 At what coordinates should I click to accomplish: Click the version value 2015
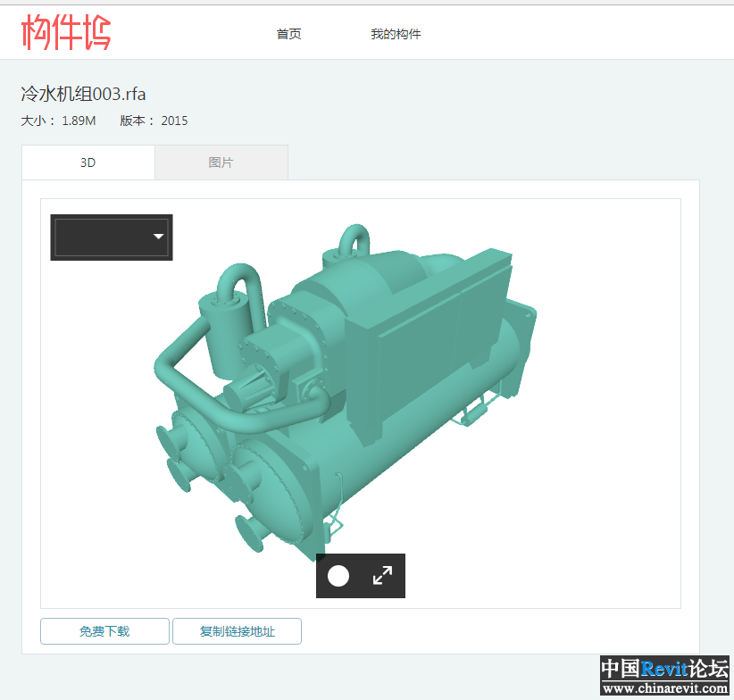click(x=174, y=121)
